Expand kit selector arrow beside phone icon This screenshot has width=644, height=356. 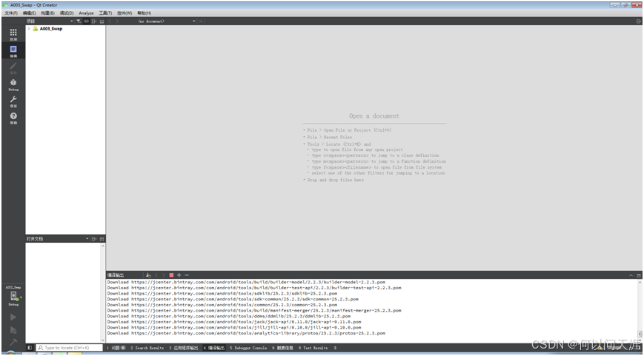click(x=21, y=297)
